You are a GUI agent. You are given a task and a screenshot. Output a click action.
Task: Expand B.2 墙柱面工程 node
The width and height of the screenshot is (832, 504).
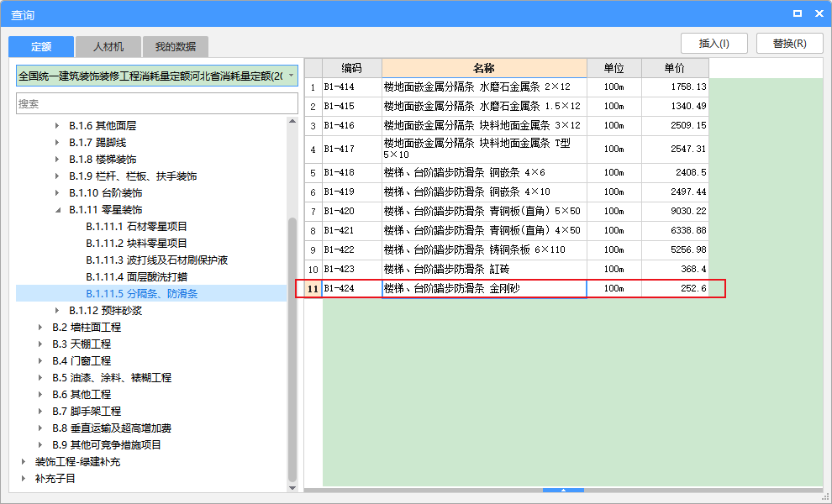point(40,328)
